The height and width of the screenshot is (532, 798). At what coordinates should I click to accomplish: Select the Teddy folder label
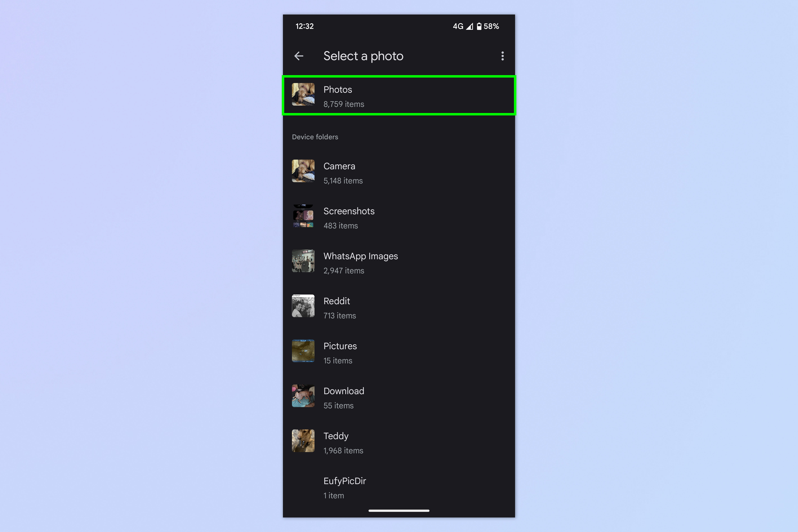(x=336, y=436)
